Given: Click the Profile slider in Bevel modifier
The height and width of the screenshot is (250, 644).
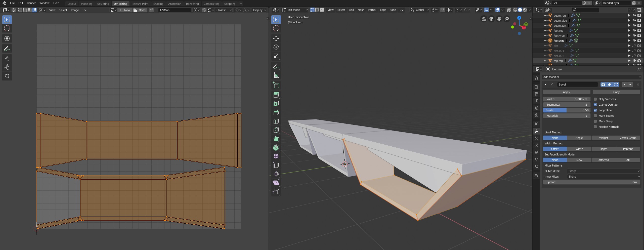Looking at the screenshot, I should pyautogui.click(x=566, y=110).
